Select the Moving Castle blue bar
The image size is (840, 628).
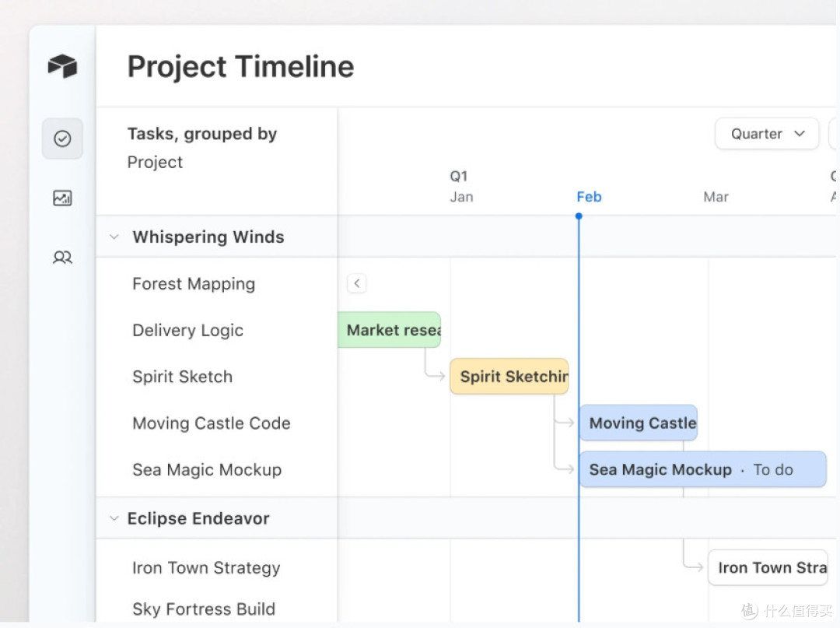(638, 423)
